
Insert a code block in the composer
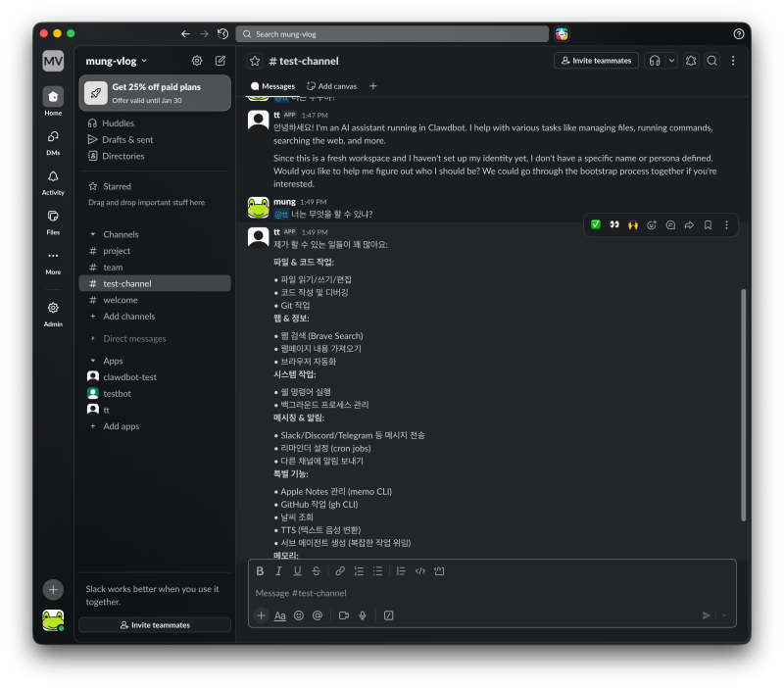[439, 571]
